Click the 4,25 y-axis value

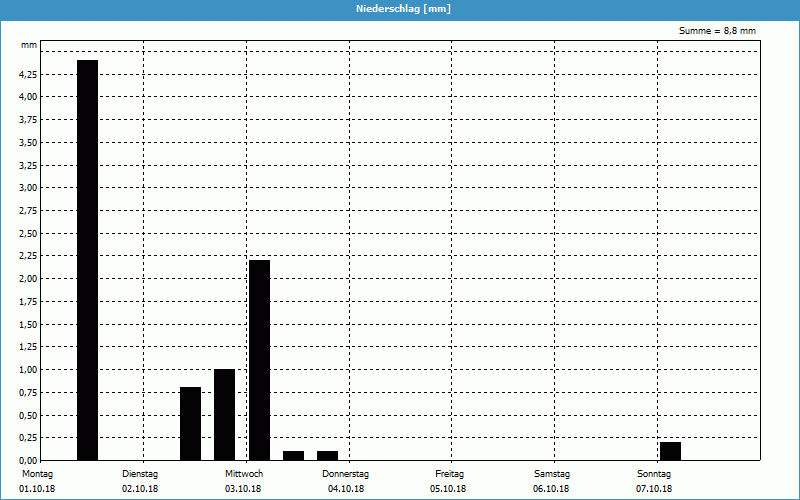click(x=27, y=74)
